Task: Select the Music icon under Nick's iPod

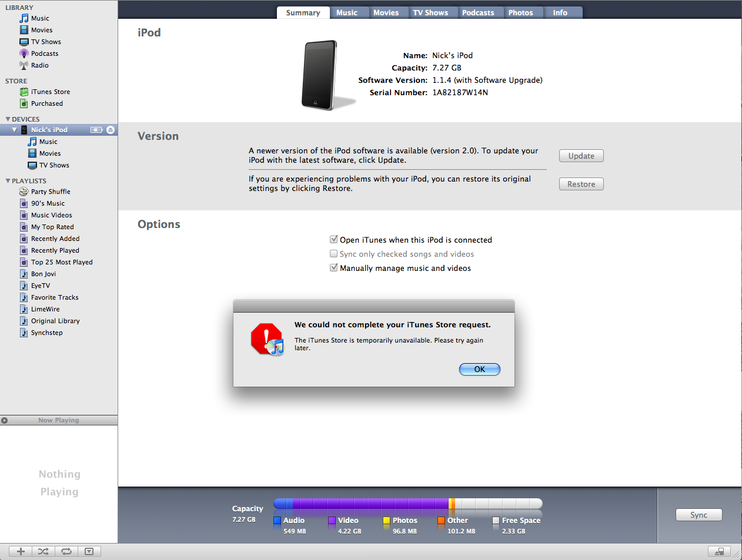Action: 32,142
